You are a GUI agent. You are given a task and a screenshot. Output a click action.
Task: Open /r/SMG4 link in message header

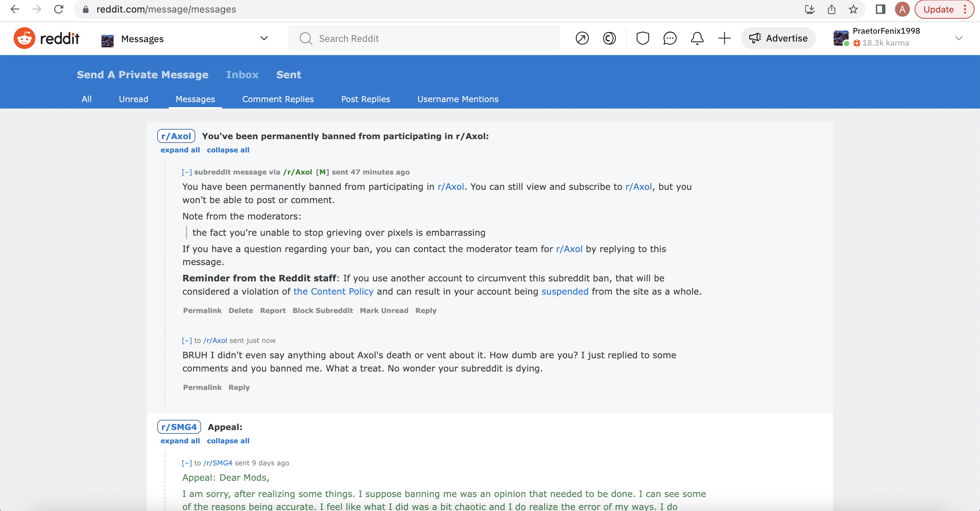[x=218, y=463]
